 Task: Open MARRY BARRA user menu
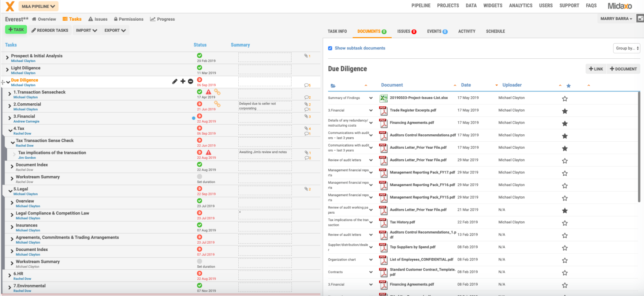616,19
